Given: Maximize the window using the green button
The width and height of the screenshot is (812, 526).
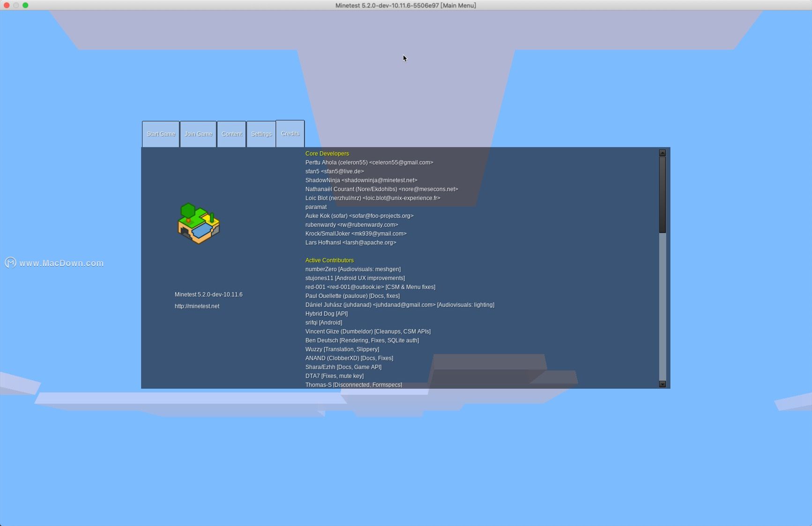Looking at the screenshot, I should 25,5.
